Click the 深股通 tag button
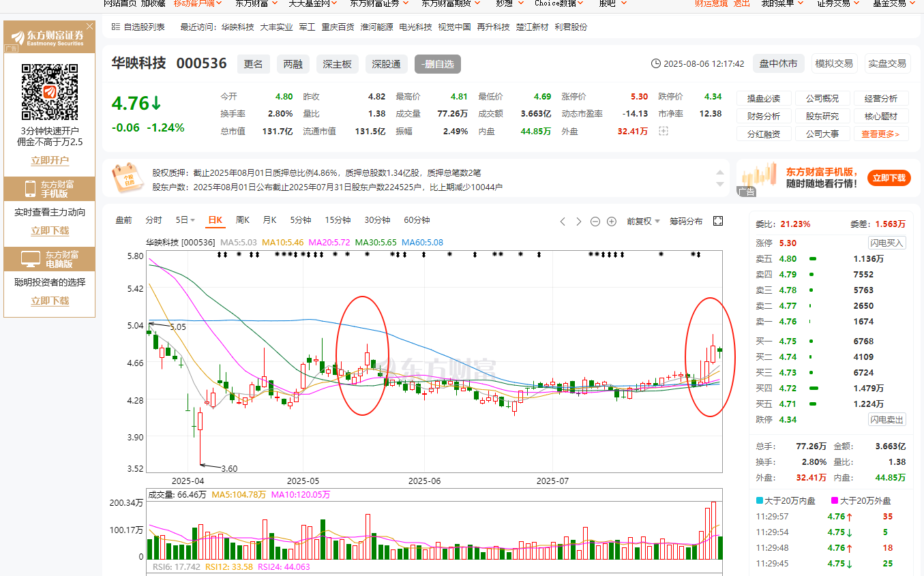The height and width of the screenshot is (576, 924). (x=387, y=64)
